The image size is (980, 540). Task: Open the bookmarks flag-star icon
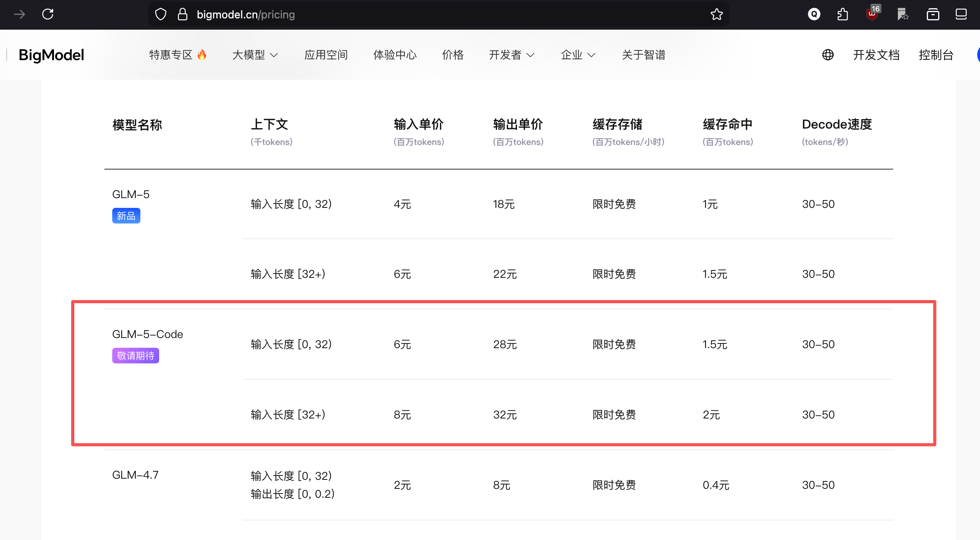[903, 14]
